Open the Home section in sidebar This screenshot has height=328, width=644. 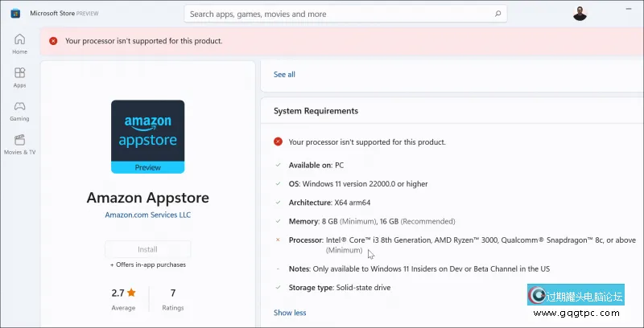tap(19, 43)
